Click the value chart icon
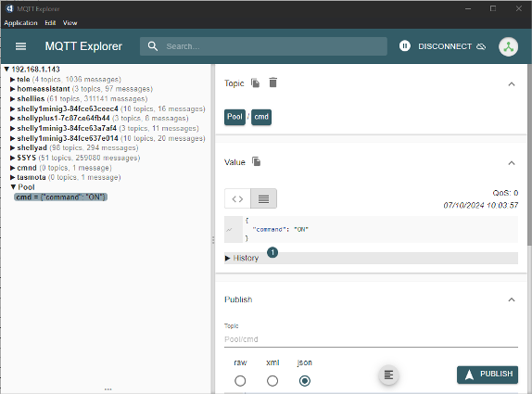532x394 pixels. coord(229,230)
